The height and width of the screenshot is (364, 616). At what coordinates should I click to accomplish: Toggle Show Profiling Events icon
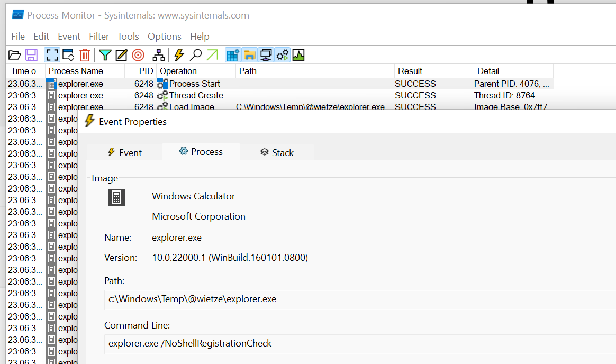point(298,55)
